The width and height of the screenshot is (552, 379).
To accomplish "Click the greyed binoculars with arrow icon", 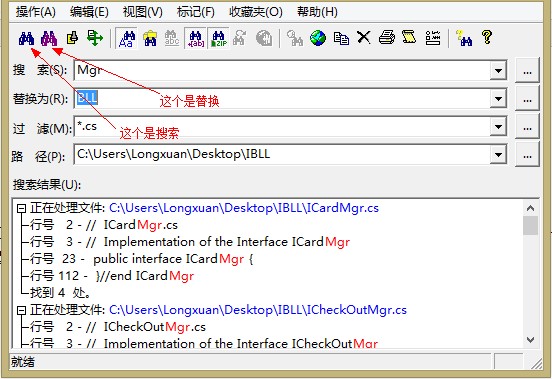I will [240, 38].
